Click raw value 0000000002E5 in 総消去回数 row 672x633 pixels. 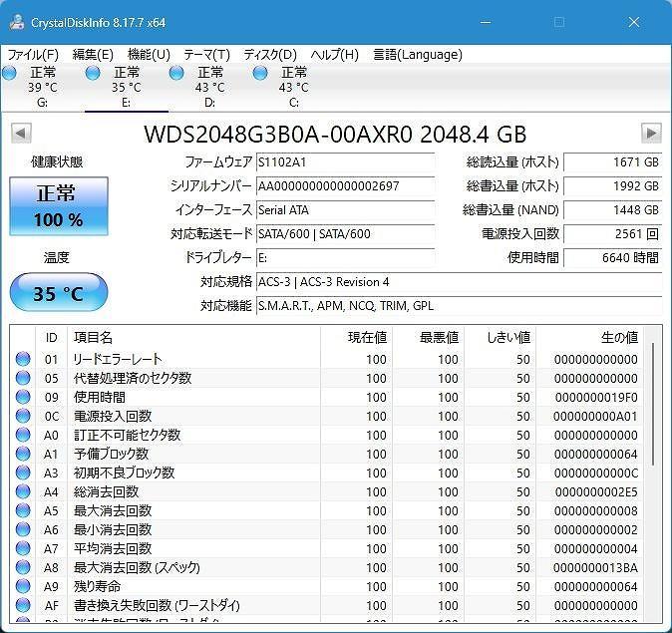point(596,492)
